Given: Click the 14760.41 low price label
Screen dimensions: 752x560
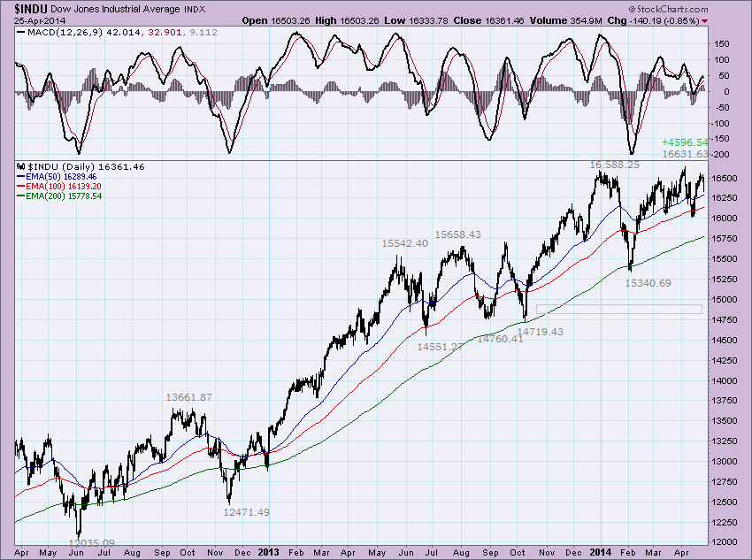Looking at the screenshot, I should pos(500,339).
